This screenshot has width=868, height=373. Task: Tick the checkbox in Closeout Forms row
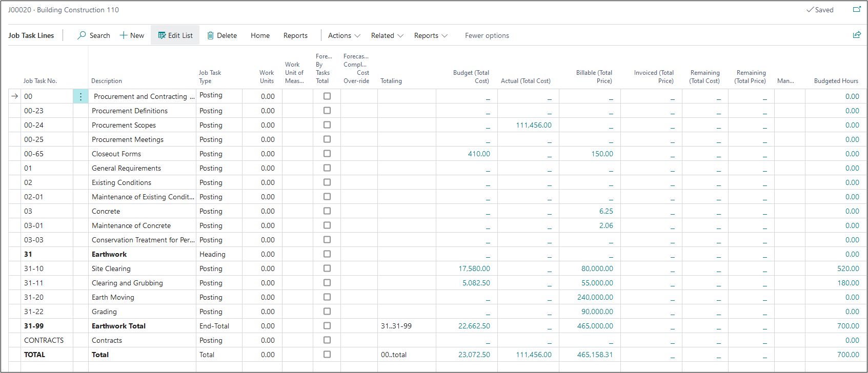(x=327, y=154)
